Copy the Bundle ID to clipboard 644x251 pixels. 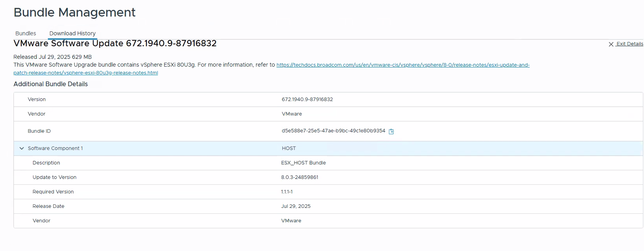[x=391, y=131]
